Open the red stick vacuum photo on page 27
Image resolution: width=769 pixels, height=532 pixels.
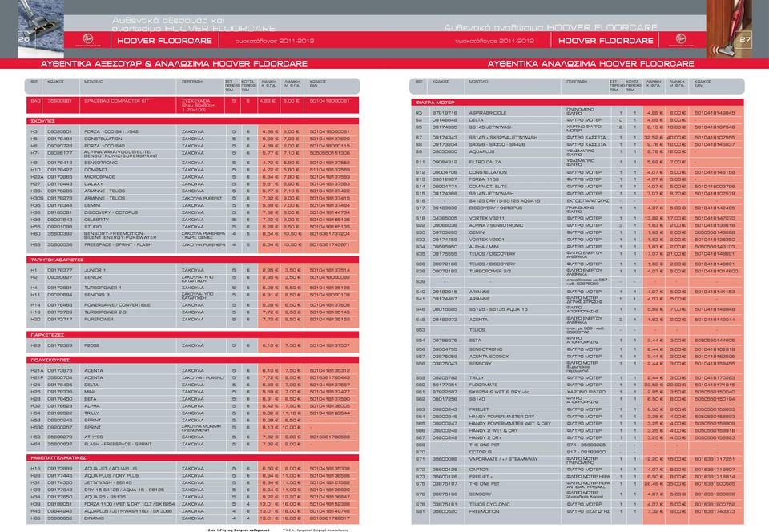729,29
